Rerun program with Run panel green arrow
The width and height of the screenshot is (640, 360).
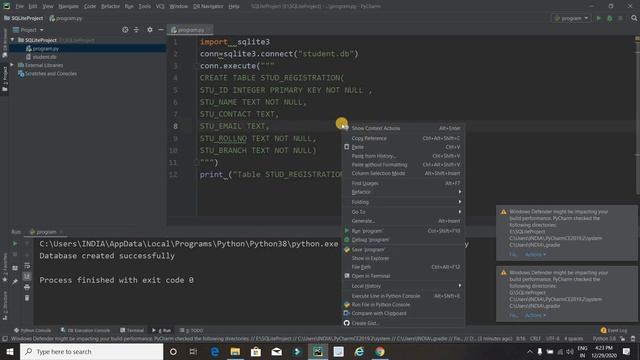15,244
